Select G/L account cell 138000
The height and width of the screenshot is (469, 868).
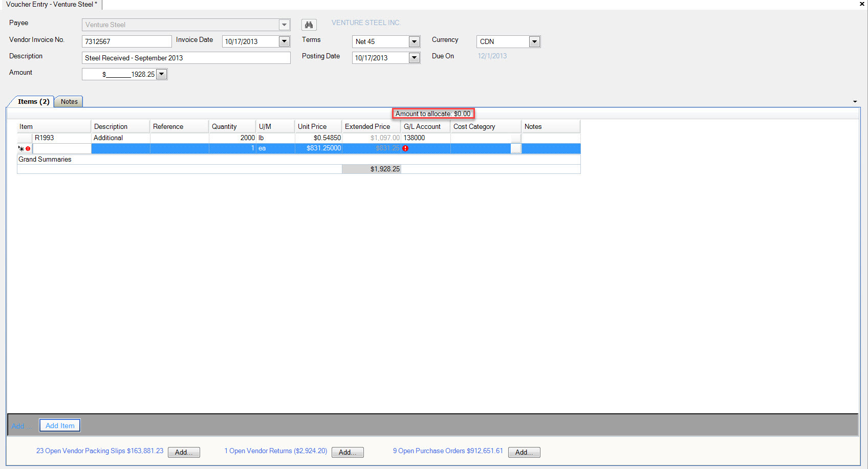426,138
